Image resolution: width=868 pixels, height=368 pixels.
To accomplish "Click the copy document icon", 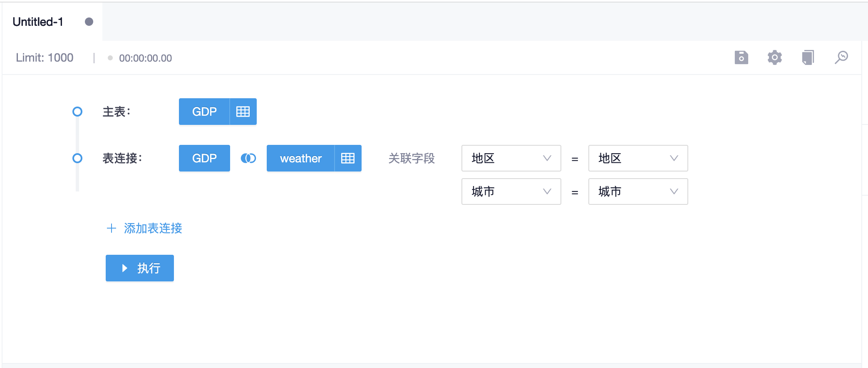I will pos(808,57).
